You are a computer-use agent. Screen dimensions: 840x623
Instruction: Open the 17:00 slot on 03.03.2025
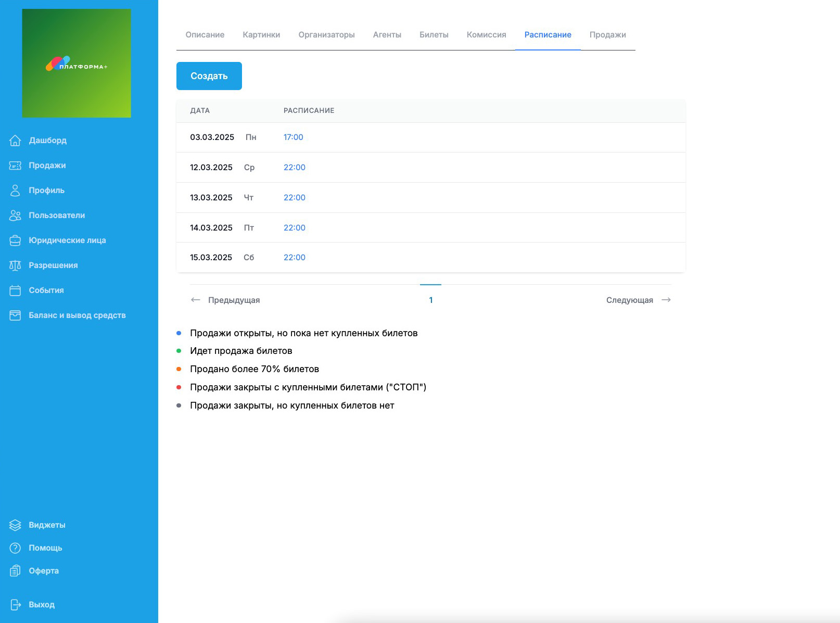click(293, 137)
